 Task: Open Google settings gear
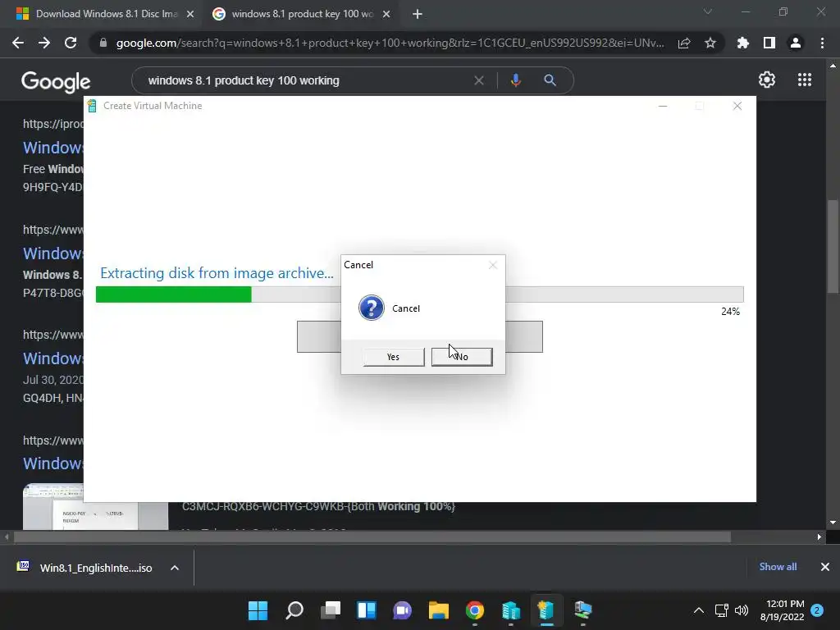pyautogui.click(x=767, y=80)
